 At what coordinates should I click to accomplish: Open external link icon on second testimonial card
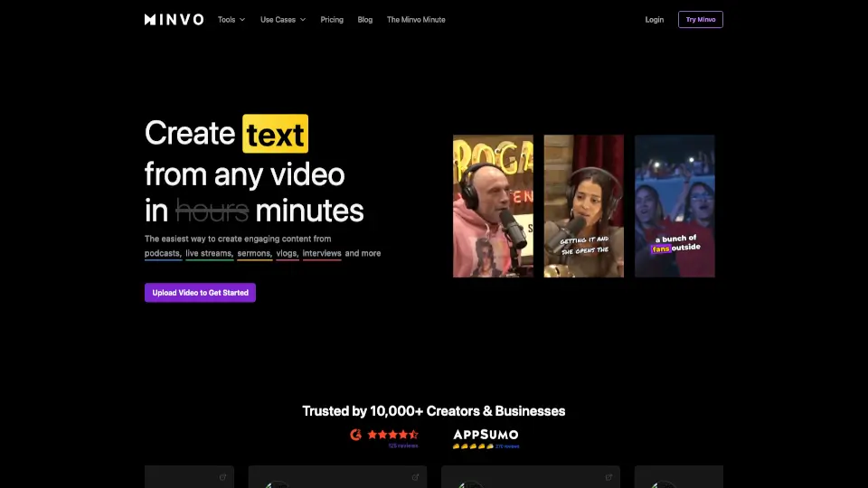(416, 477)
